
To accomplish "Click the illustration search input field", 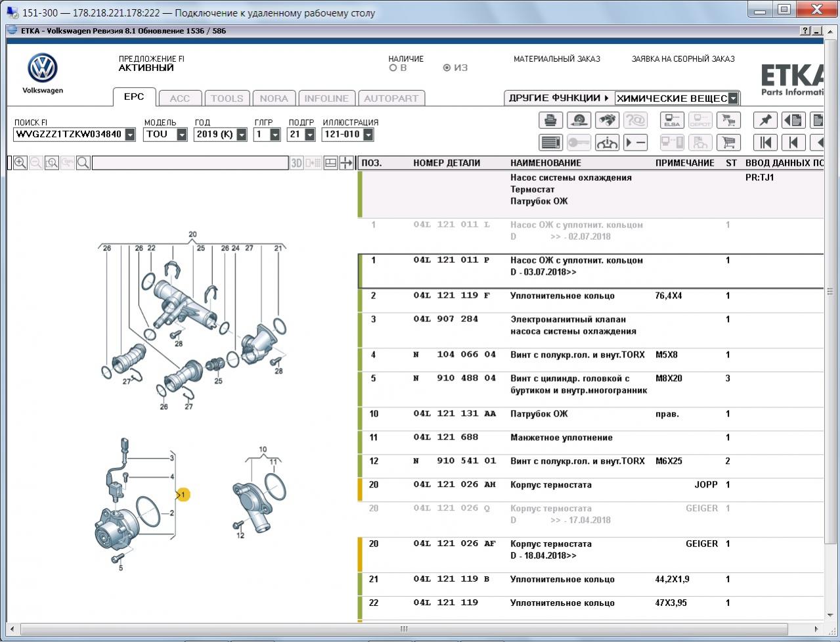I will coord(190,163).
